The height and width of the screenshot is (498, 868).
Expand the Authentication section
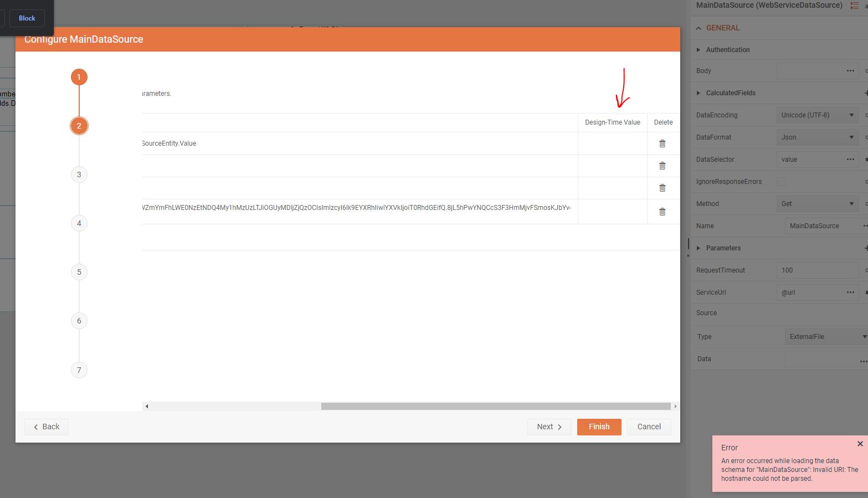(698, 49)
